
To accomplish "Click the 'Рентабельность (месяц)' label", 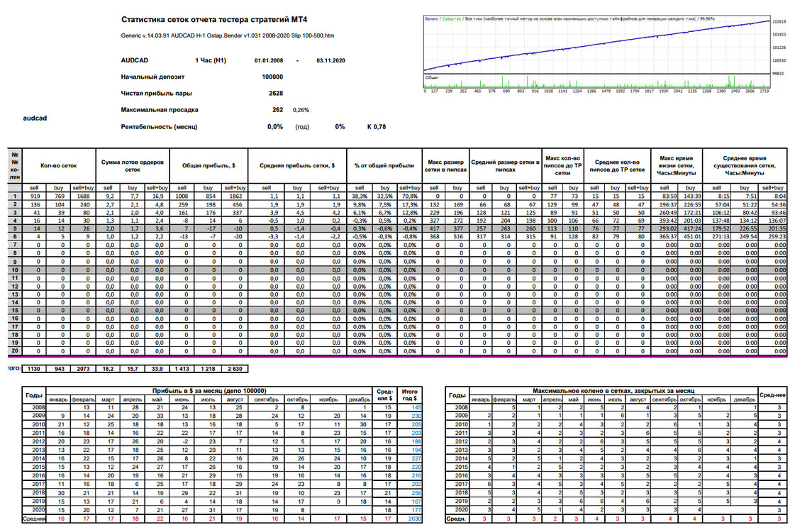I will point(159,126).
